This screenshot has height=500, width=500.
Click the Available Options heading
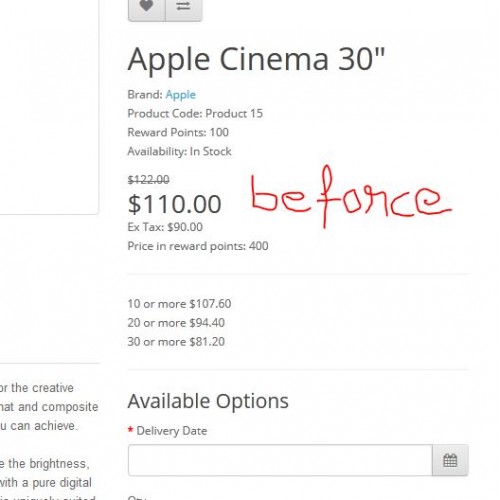point(208,401)
